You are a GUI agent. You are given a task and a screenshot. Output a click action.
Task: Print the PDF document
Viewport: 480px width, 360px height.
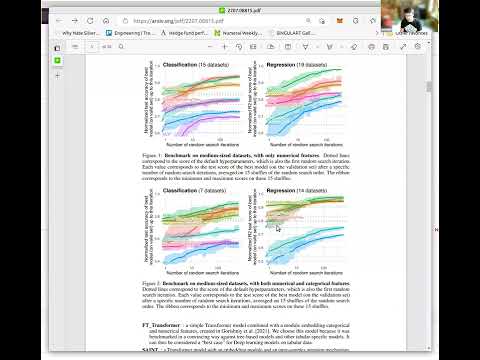371,47
